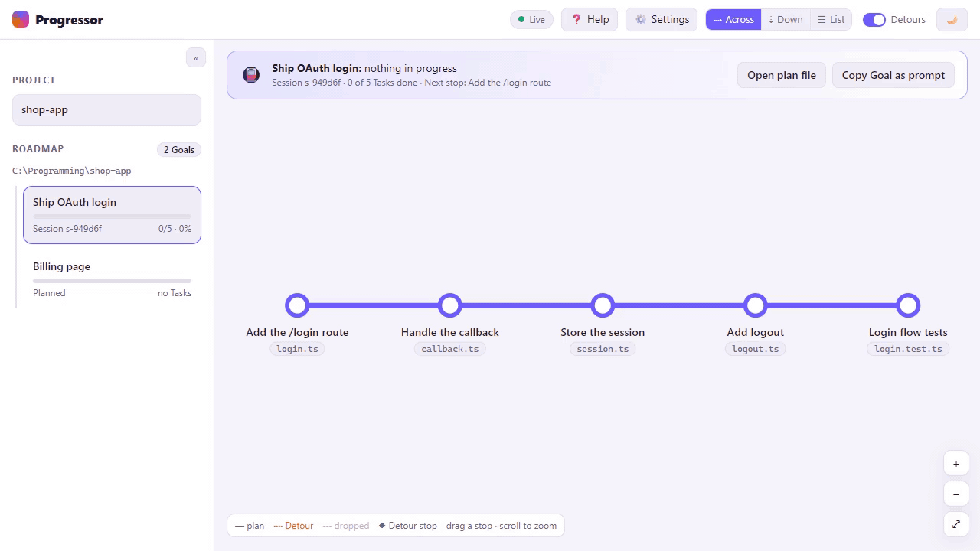Collapse the sidebar with the « button
Screen dimensions: 980x551
196,58
